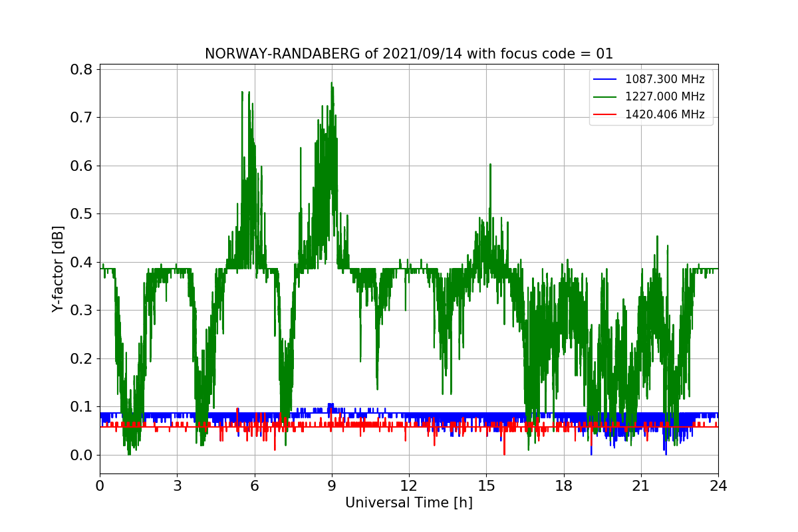This screenshot has width=798, height=532.
Task: Click the 3 hour x-axis tick label
Action: pos(177,486)
